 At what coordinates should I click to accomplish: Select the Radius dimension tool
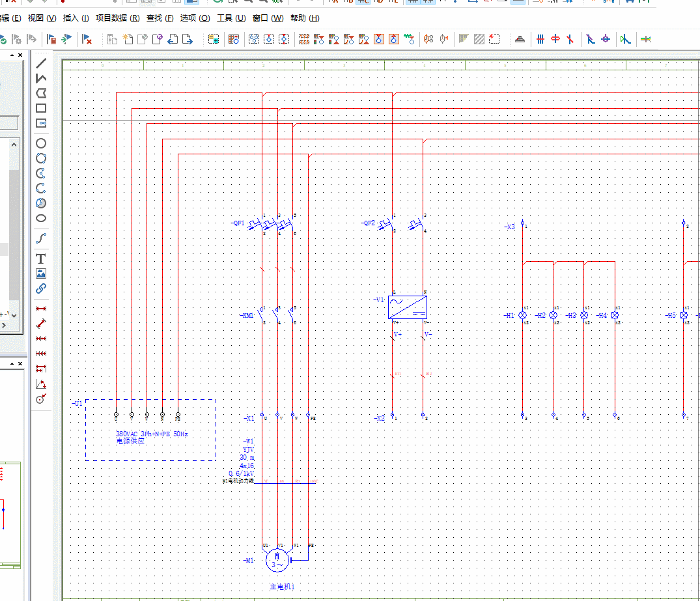tap(41, 398)
